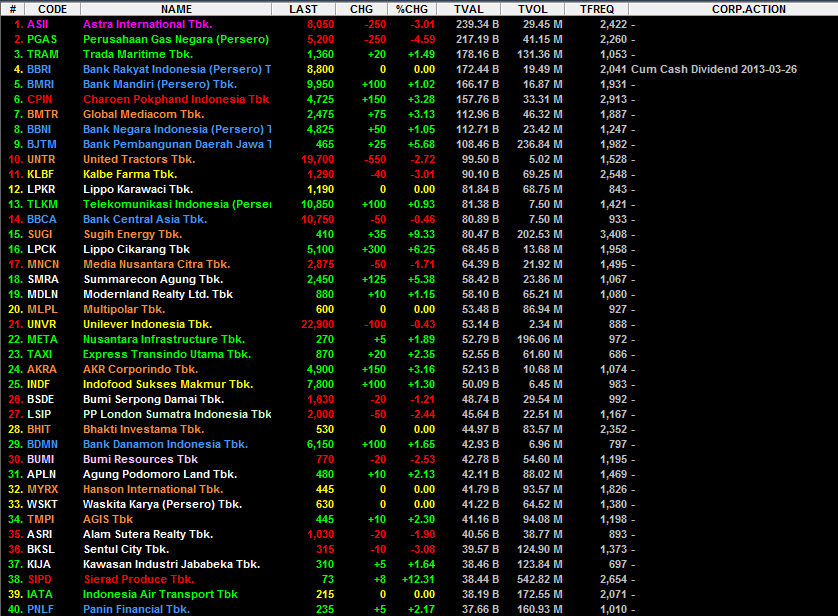Click Summarecon Agung Tbk. name
The image size is (838, 616).
153,279
